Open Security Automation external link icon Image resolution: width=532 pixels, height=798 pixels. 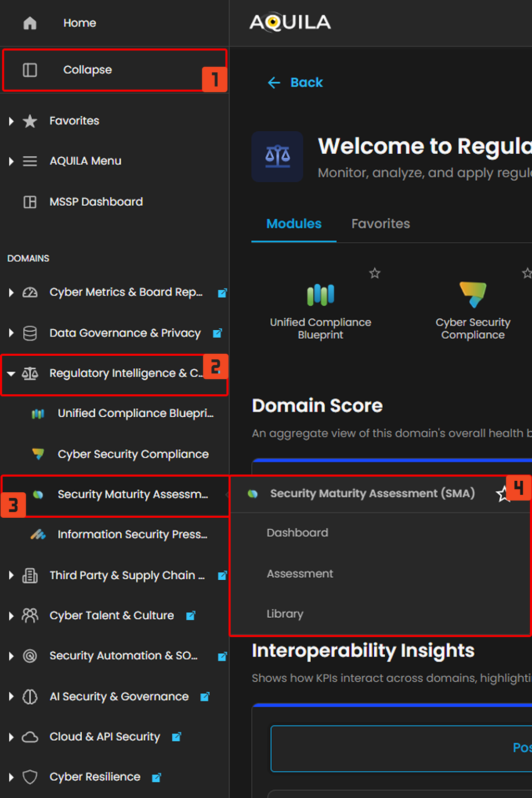[222, 656]
